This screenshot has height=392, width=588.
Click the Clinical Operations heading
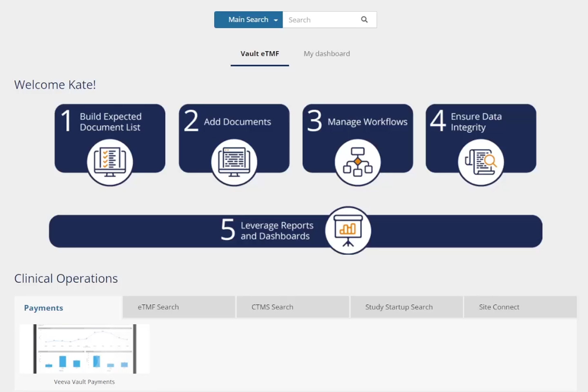click(66, 278)
